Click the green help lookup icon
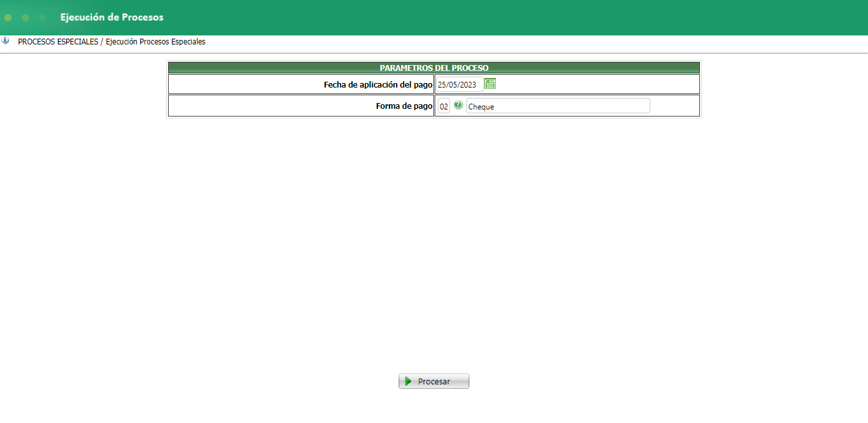The width and height of the screenshot is (868, 423). [458, 105]
